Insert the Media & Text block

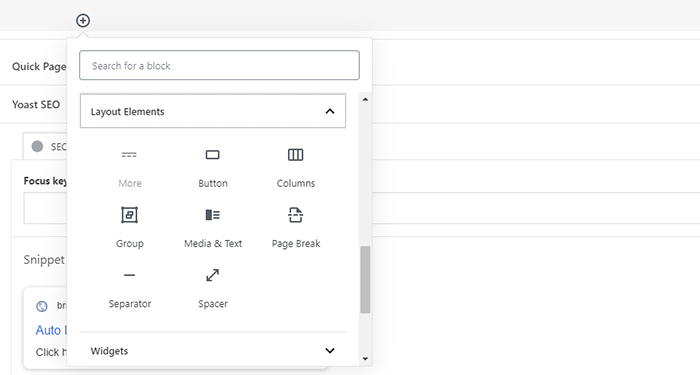[212, 228]
